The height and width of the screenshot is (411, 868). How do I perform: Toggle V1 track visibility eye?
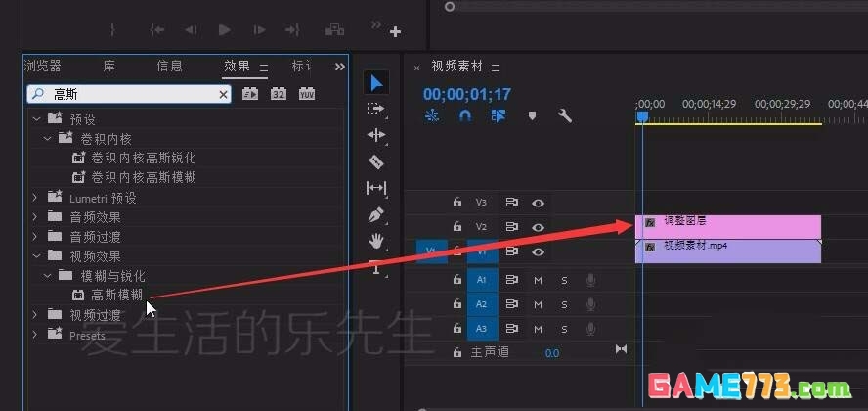(538, 251)
